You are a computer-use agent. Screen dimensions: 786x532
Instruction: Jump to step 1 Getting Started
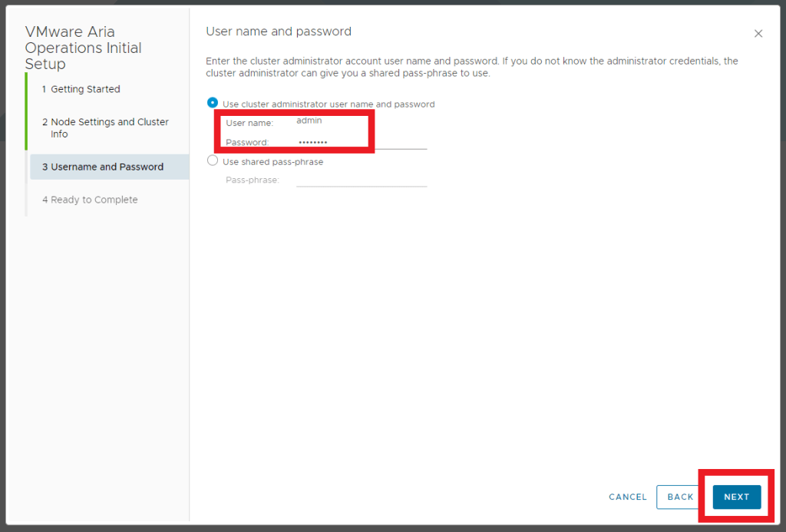pyautogui.click(x=85, y=89)
